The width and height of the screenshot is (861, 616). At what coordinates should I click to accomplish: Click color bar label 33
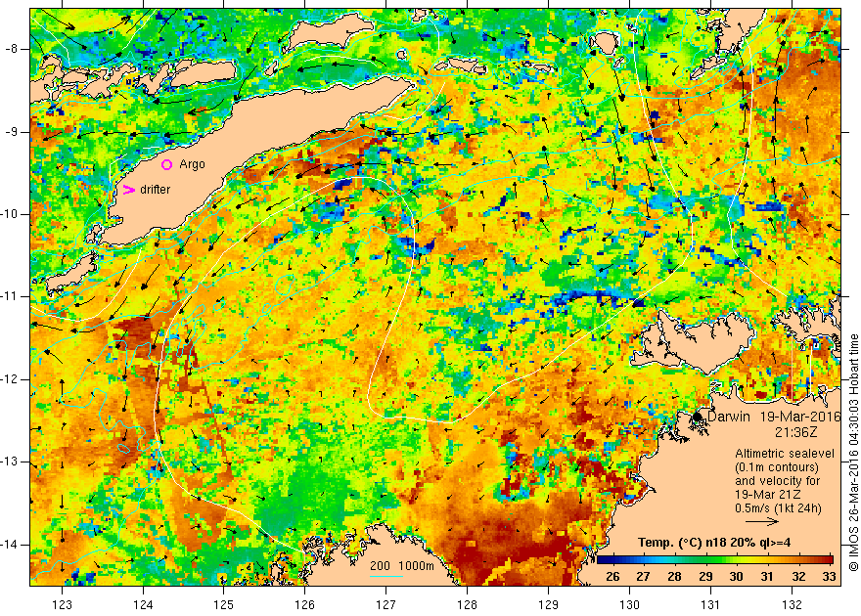pyautogui.click(x=829, y=577)
